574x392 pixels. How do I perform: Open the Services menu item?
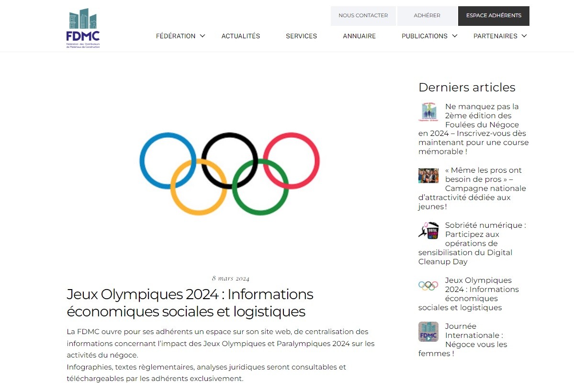[301, 36]
